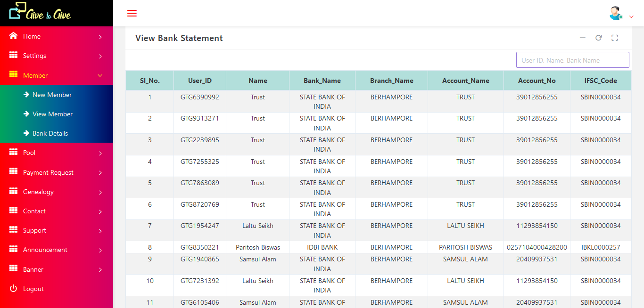
Task: Click the arrow icon beside New Member
Action: coord(26,95)
